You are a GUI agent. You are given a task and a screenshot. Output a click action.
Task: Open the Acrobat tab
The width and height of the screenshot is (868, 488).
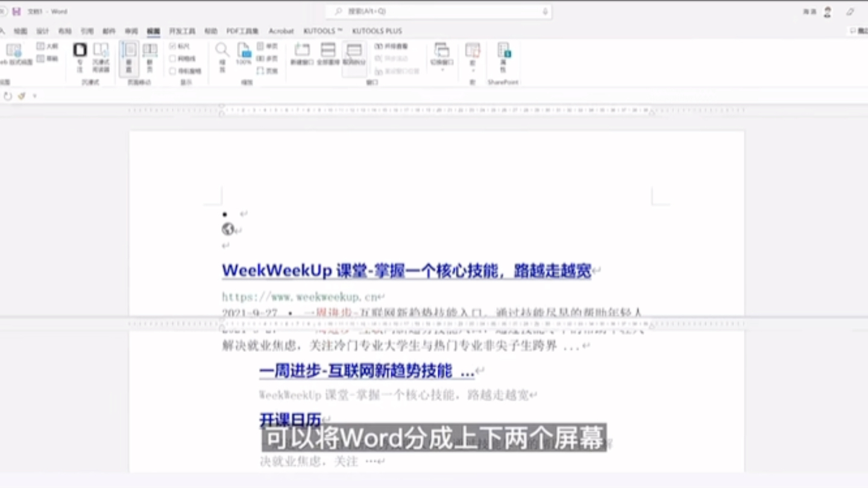281,31
